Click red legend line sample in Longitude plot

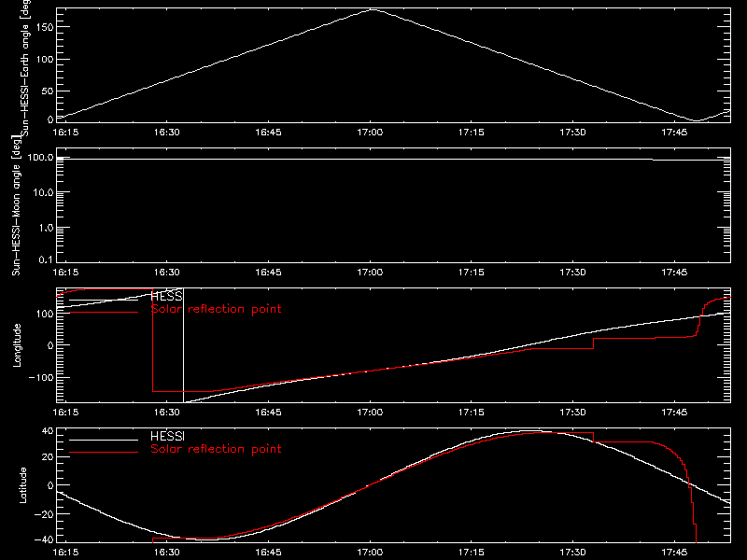point(104,313)
